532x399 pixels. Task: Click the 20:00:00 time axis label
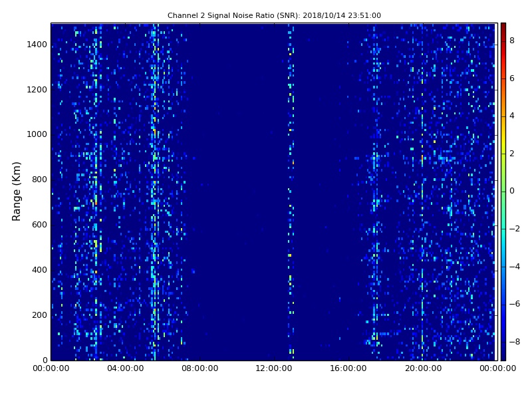423,368
